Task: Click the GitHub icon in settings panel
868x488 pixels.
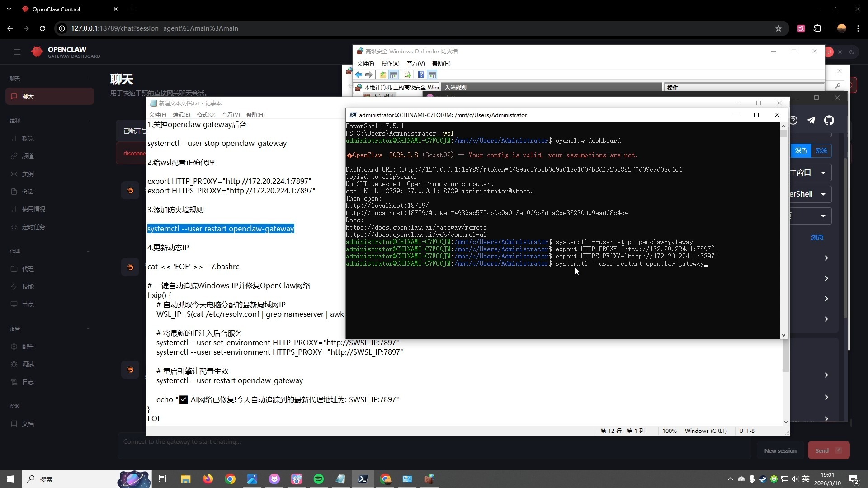Action: 829,120
